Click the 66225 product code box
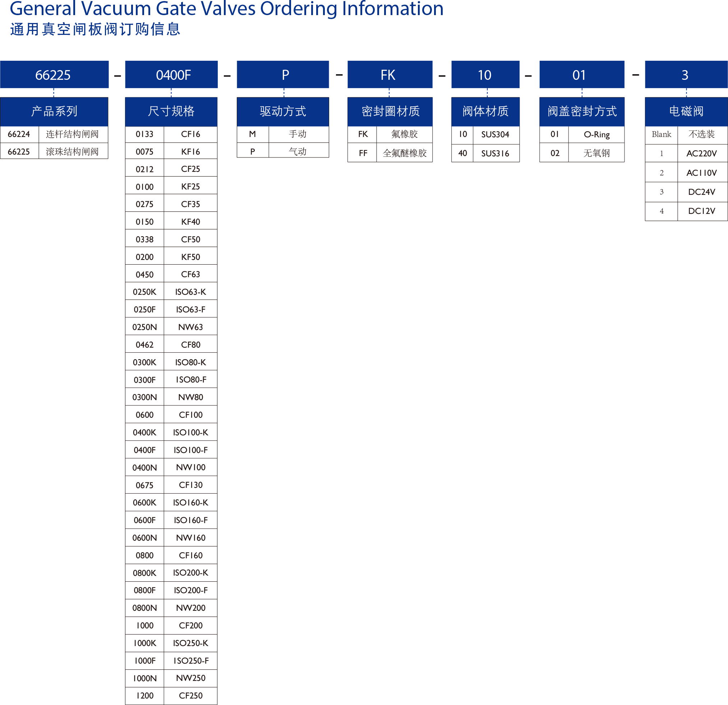 coord(54,75)
